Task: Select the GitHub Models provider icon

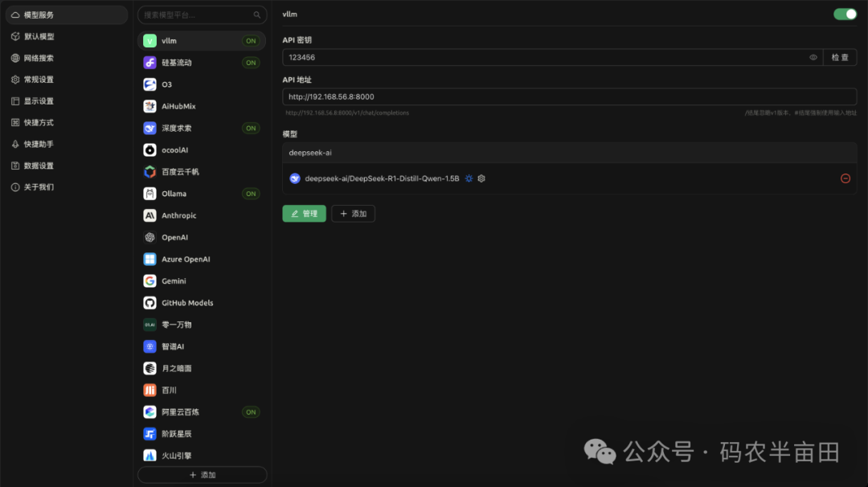Action: 149,303
